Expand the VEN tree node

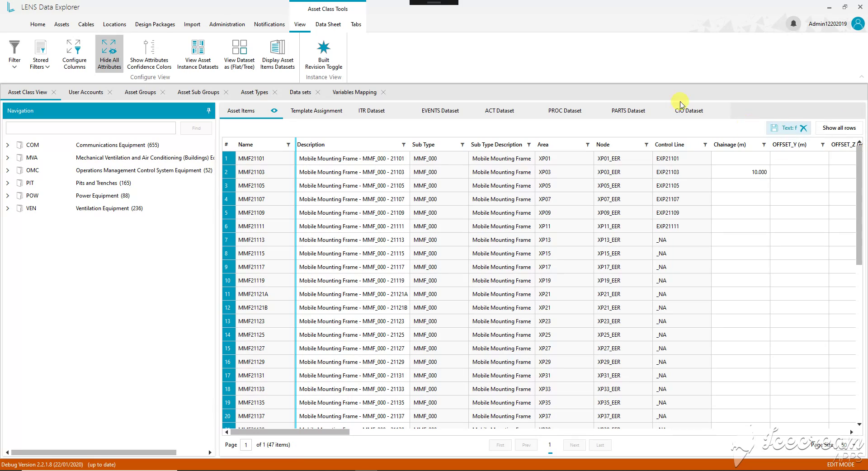click(8, 208)
